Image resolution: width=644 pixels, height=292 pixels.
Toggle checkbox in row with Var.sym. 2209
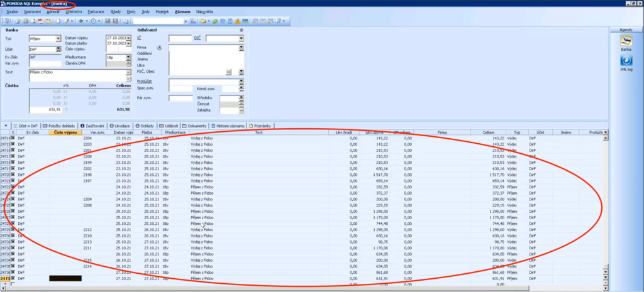click(x=13, y=199)
